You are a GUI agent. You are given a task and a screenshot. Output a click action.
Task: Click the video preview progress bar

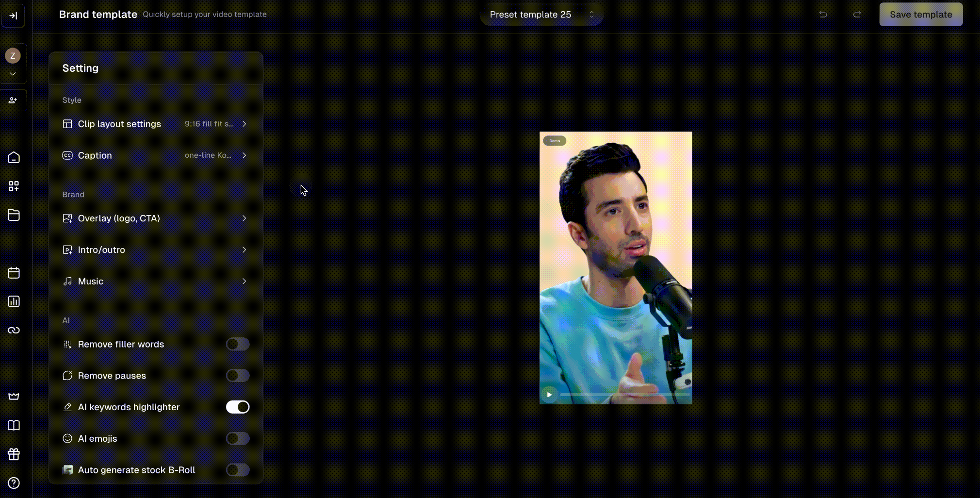coord(625,395)
